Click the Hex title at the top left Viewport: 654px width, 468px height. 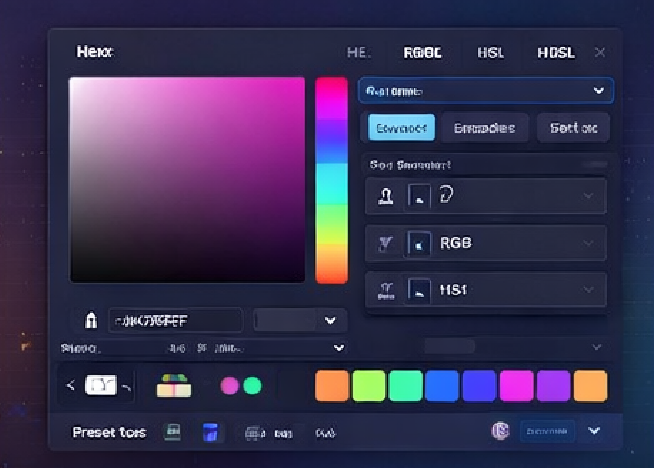coord(95,52)
